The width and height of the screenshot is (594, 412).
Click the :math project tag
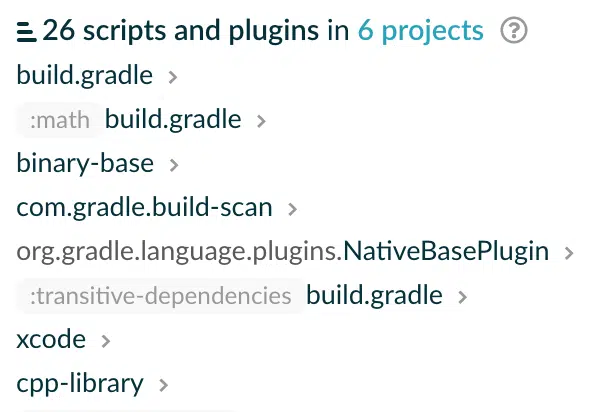pos(60,120)
